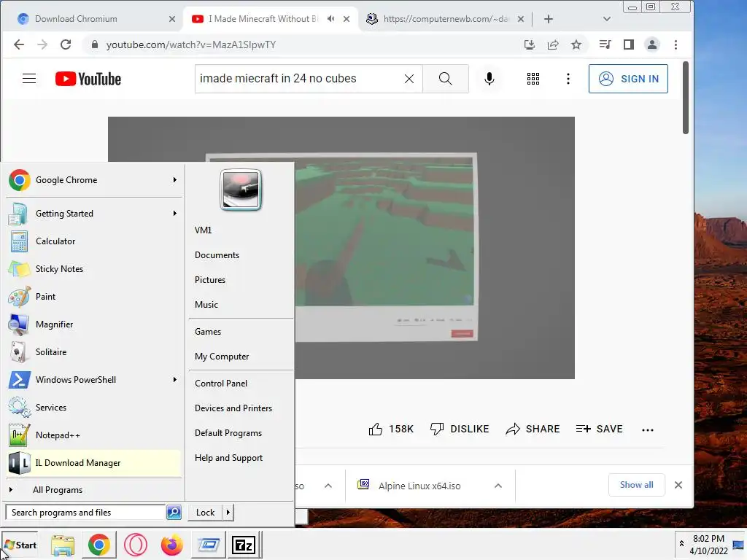747x560 pixels.
Task: Open Opera from the taskbar
Action: (x=135, y=545)
